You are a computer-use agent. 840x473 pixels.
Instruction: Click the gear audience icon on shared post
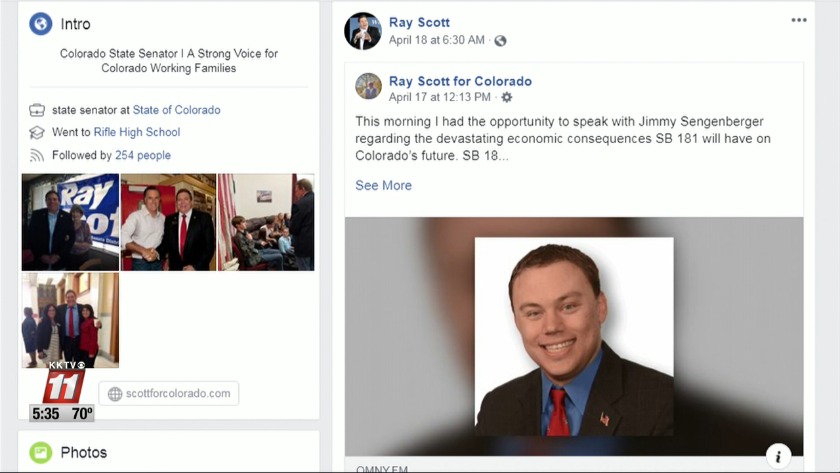506,97
